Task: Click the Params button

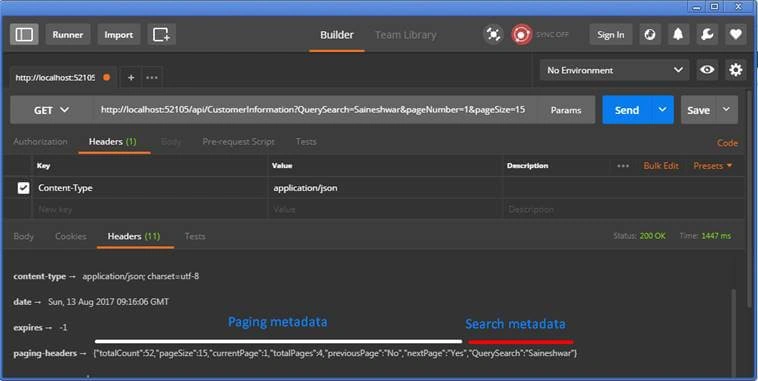Action: point(566,110)
